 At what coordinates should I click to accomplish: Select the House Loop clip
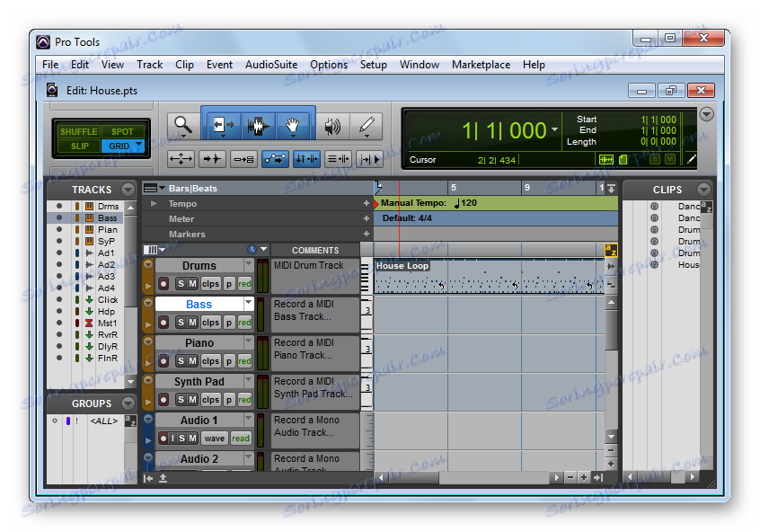(490, 277)
